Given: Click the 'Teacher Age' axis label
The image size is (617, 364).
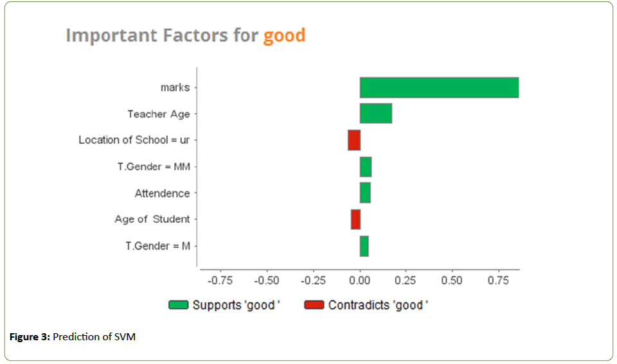Looking at the screenshot, I should click(159, 114).
